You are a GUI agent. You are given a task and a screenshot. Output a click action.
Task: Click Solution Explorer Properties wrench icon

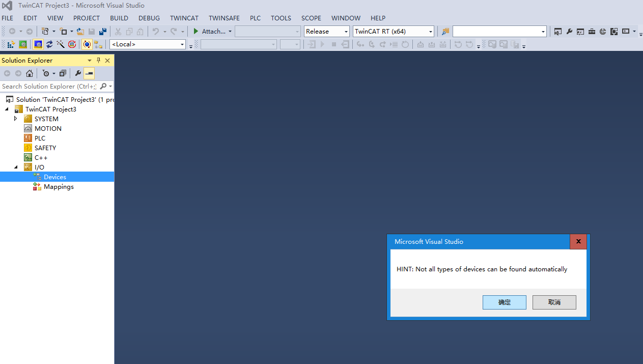[78, 73]
